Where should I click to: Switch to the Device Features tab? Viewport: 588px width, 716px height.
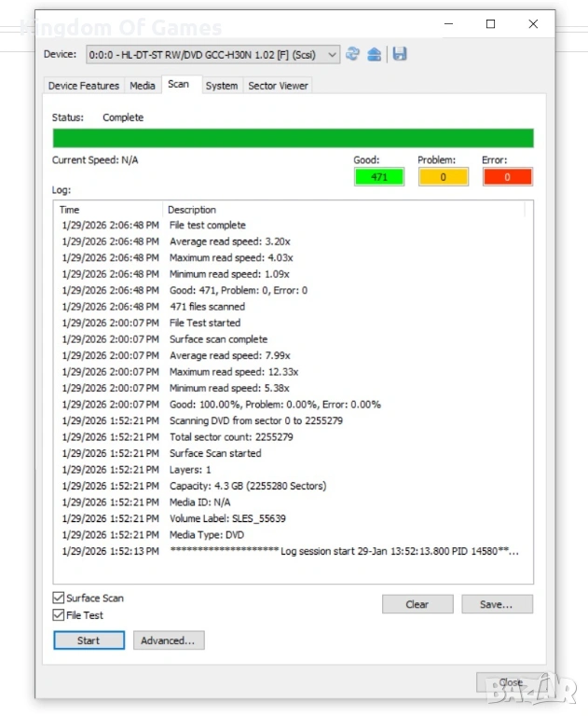coord(84,86)
